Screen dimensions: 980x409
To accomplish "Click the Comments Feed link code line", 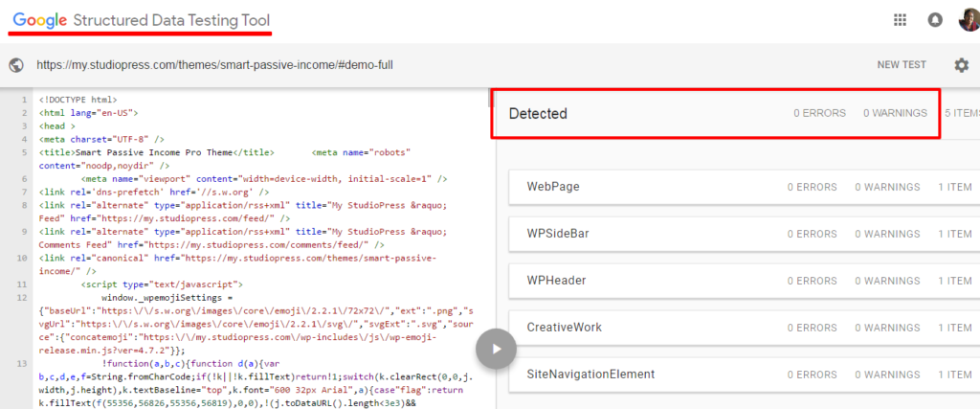I will (242, 239).
